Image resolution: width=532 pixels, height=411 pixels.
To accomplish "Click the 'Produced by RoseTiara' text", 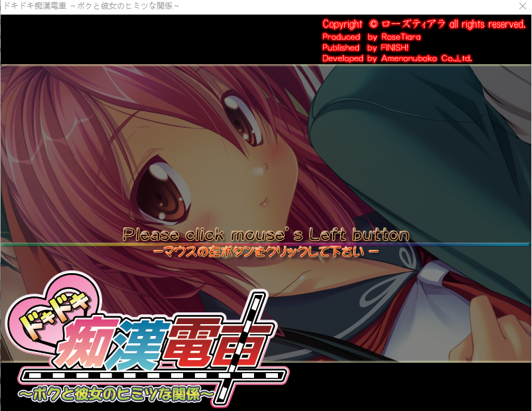I will 371,36.
